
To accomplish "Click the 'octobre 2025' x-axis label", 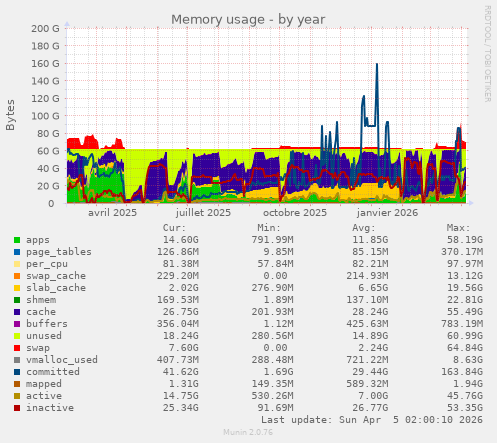I will click(295, 213).
